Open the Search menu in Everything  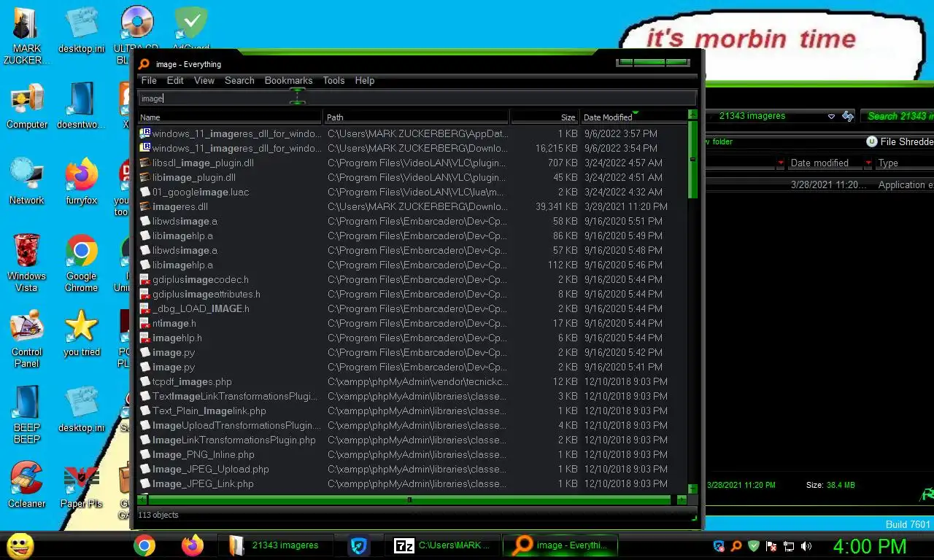(239, 80)
